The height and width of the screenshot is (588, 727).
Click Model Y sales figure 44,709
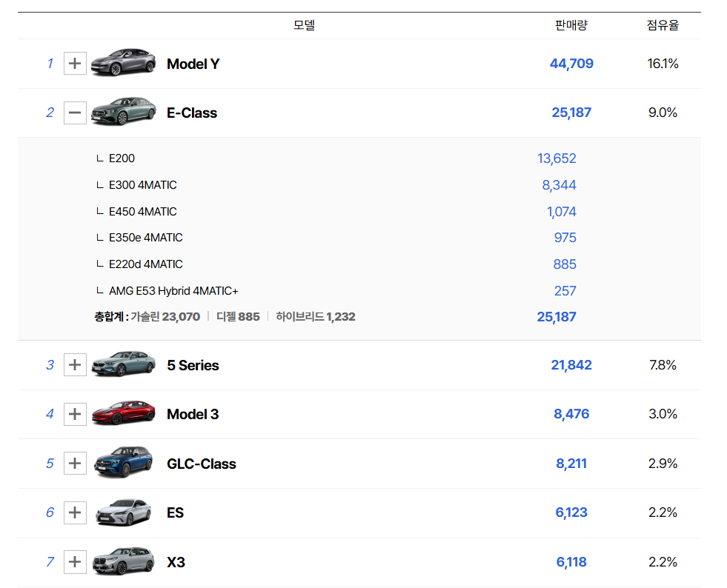(571, 64)
